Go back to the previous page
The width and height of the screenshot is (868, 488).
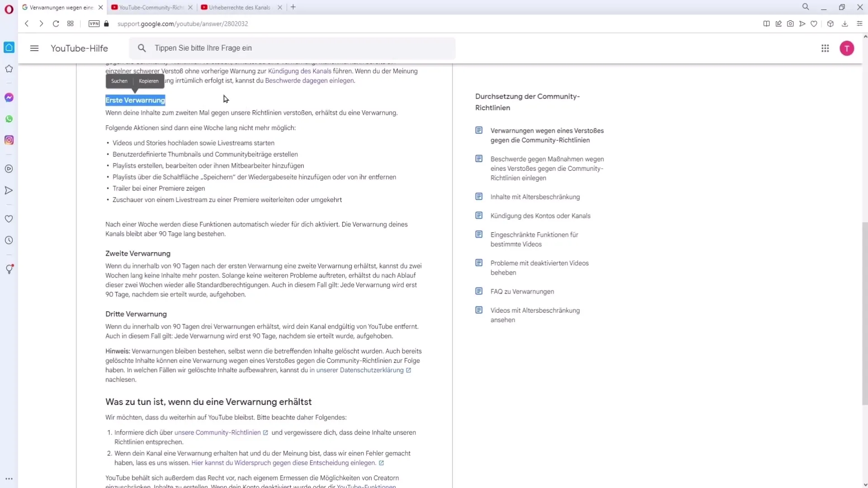tap(27, 23)
